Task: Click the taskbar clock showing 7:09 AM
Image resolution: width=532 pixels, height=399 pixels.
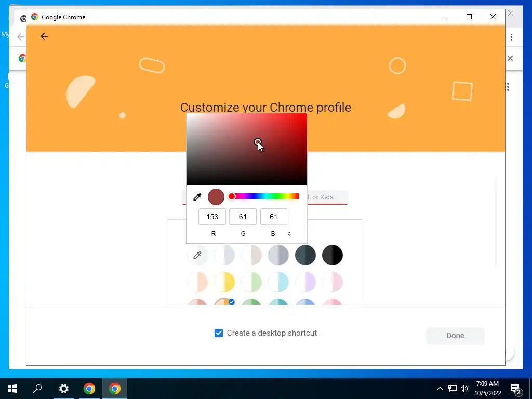Action: tap(487, 389)
